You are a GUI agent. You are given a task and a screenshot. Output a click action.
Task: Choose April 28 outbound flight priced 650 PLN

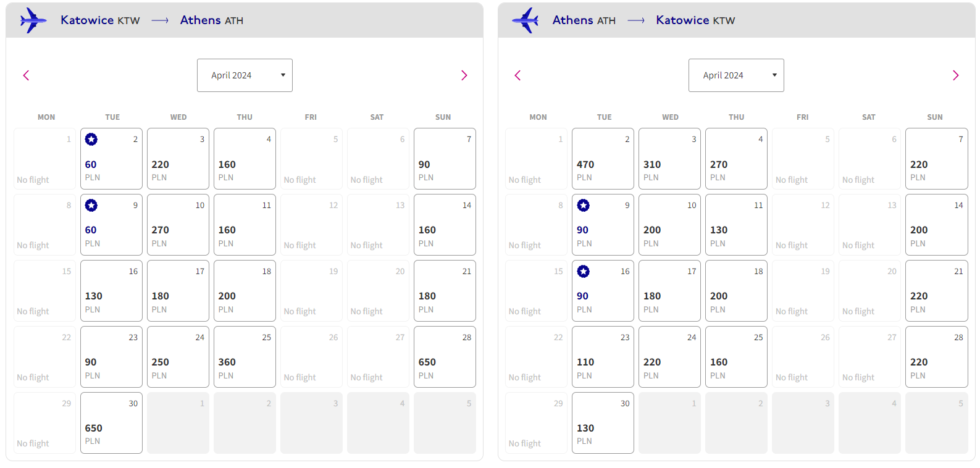(445, 357)
